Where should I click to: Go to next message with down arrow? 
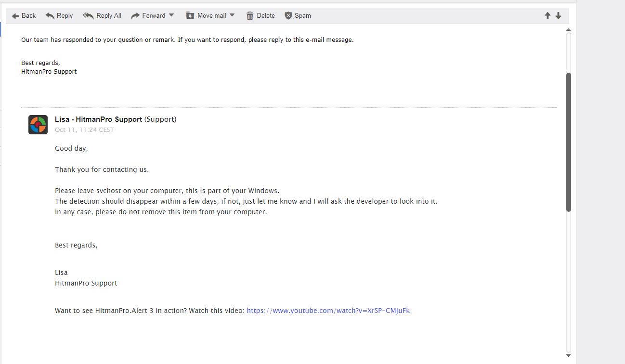coord(559,16)
